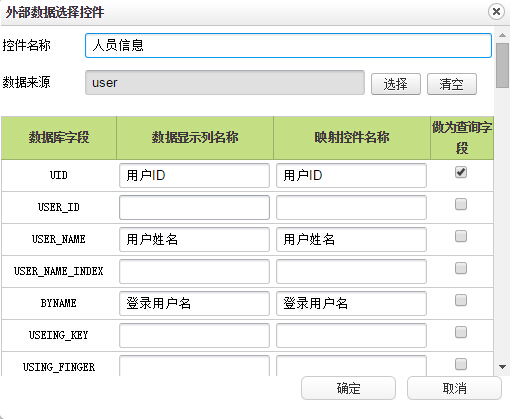This screenshot has width=510, height=419.
Task: Click the 清空 clear button
Action: click(x=452, y=84)
